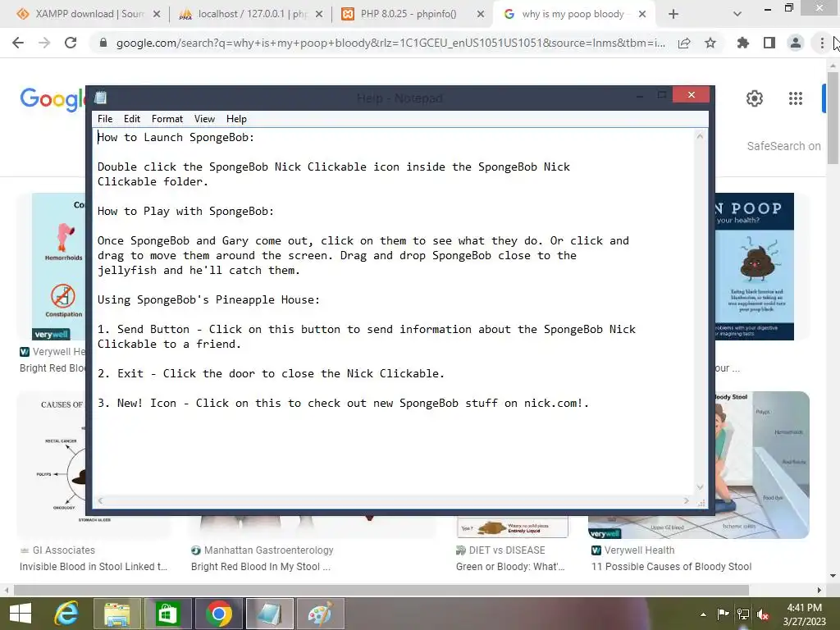Open Notepad's View menu

pyautogui.click(x=204, y=119)
